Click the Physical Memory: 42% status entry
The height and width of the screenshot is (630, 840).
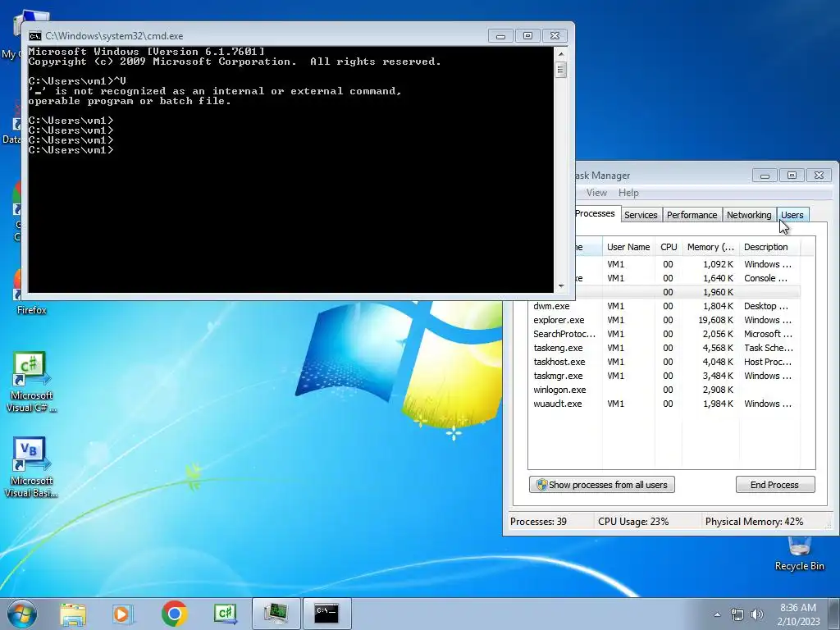pyautogui.click(x=754, y=521)
